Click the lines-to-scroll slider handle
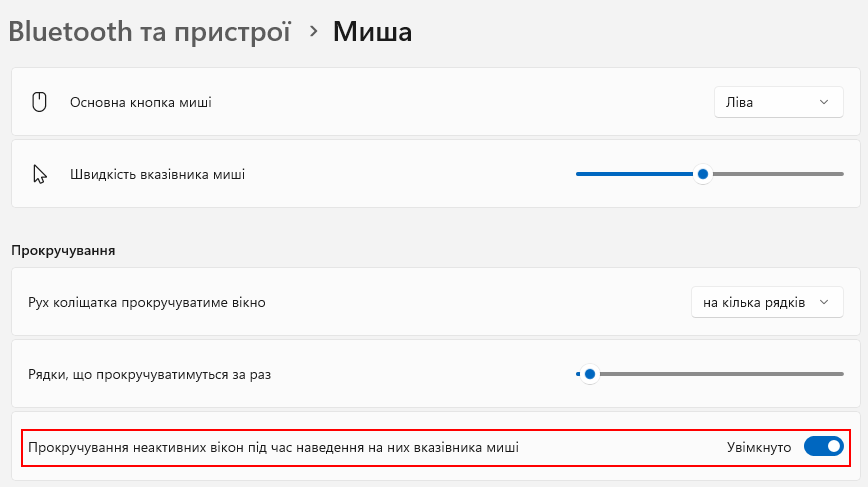This screenshot has width=868, height=487. click(590, 374)
